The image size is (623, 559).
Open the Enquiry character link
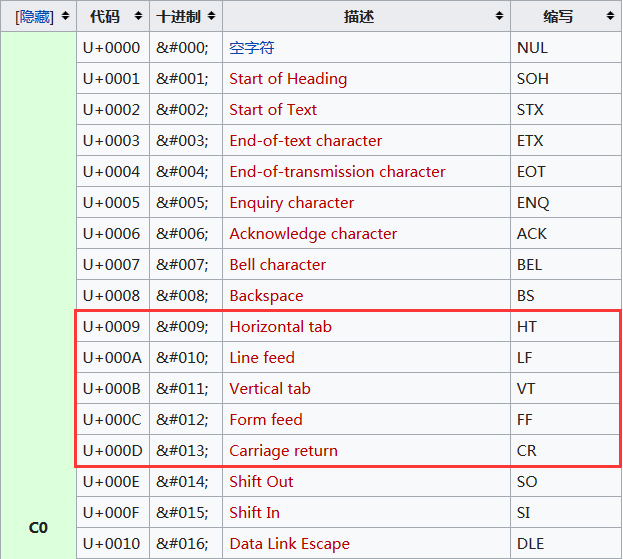pyautogui.click(x=291, y=203)
